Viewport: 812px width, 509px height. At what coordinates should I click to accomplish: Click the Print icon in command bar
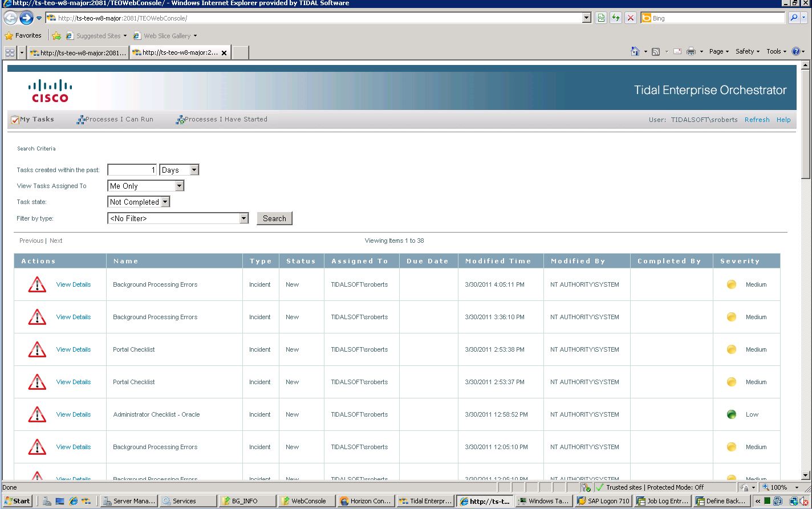click(x=691, y=51)
